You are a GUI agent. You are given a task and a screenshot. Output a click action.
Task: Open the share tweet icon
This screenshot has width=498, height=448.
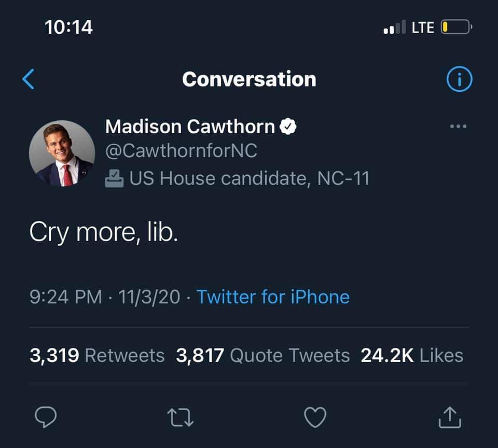coord(449,418)
